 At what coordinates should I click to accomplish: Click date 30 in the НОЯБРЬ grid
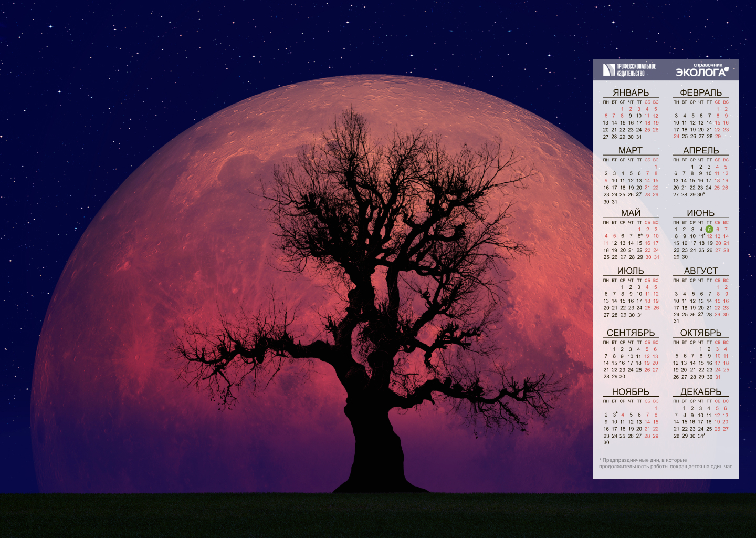[606, 442]
